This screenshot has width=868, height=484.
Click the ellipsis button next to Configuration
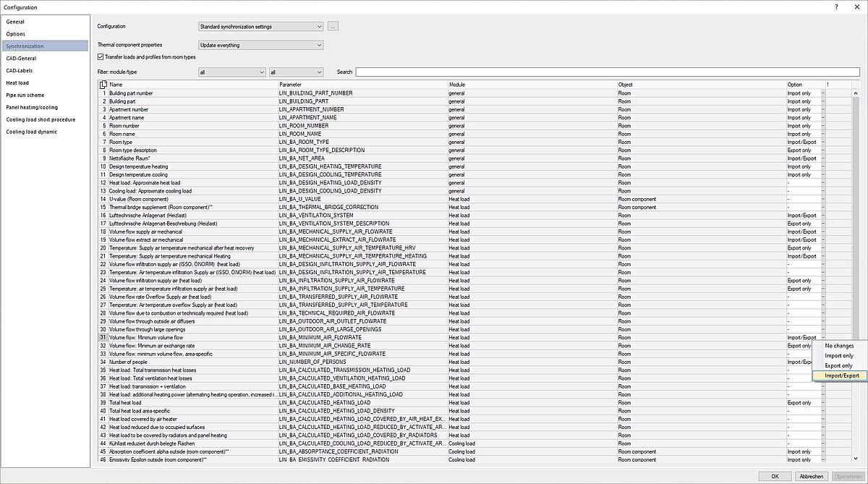tap(333, 27)
